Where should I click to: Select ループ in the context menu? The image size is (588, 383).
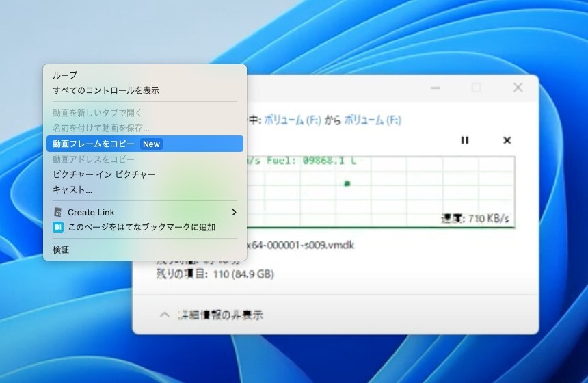(x=145, y=75)
